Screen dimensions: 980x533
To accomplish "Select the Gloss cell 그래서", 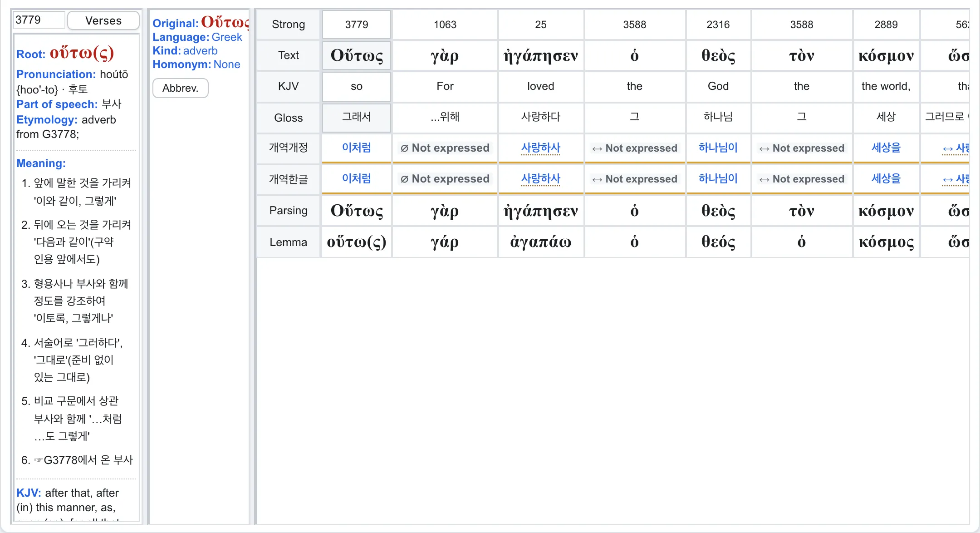I will [357, 117].
